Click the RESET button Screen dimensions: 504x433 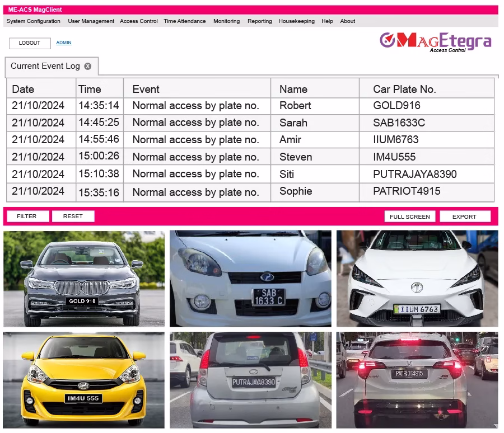(73, 216)
